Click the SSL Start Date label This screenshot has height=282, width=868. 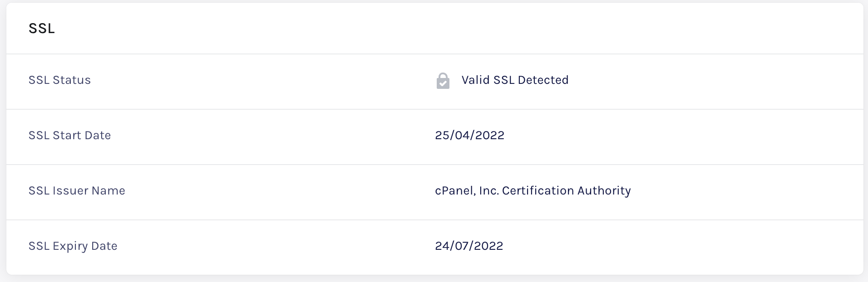coord(69,135)
